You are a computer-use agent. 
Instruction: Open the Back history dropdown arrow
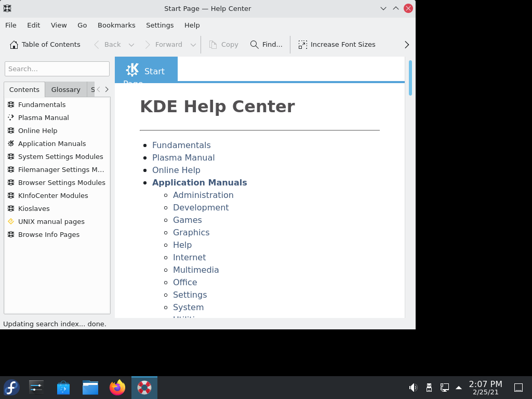131,45
